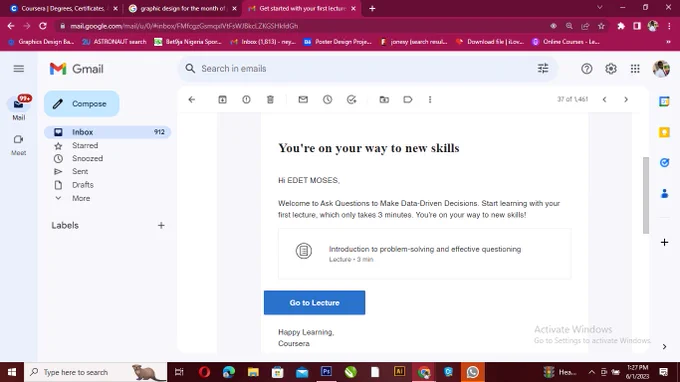
Task: Open Online Courses bookmark
Action: (x=566, y=42)
